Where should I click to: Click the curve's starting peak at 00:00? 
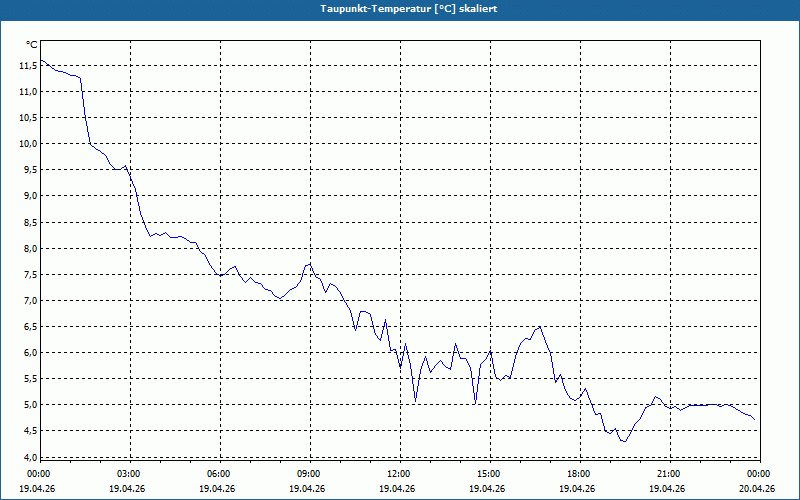(x=41, y=60)
